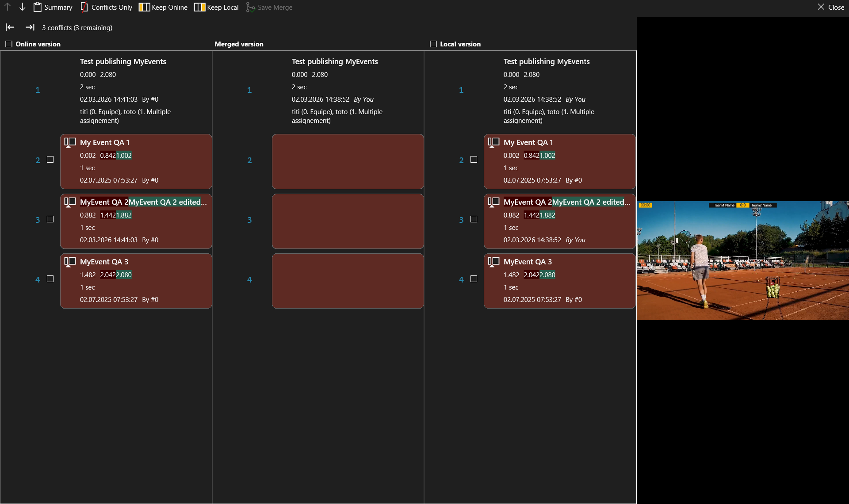The width and height of the screenshot is (849, 504).
Task: Click the Keep Online button
Action: 163,7
